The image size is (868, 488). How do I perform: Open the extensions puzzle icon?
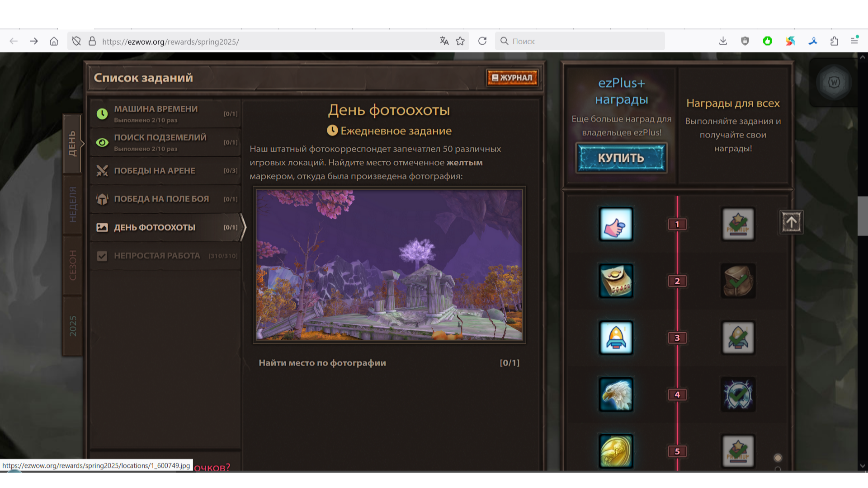click(x=835, y=41)
